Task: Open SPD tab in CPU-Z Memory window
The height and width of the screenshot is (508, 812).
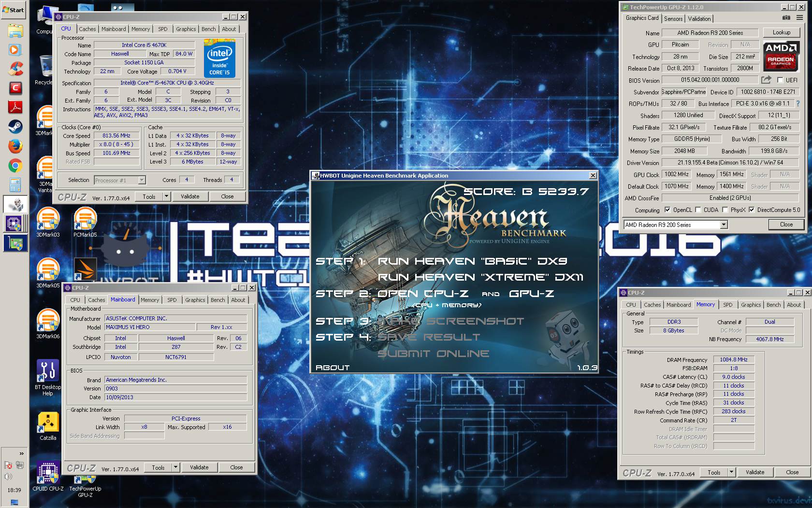Action: click(x=727, y=305)
